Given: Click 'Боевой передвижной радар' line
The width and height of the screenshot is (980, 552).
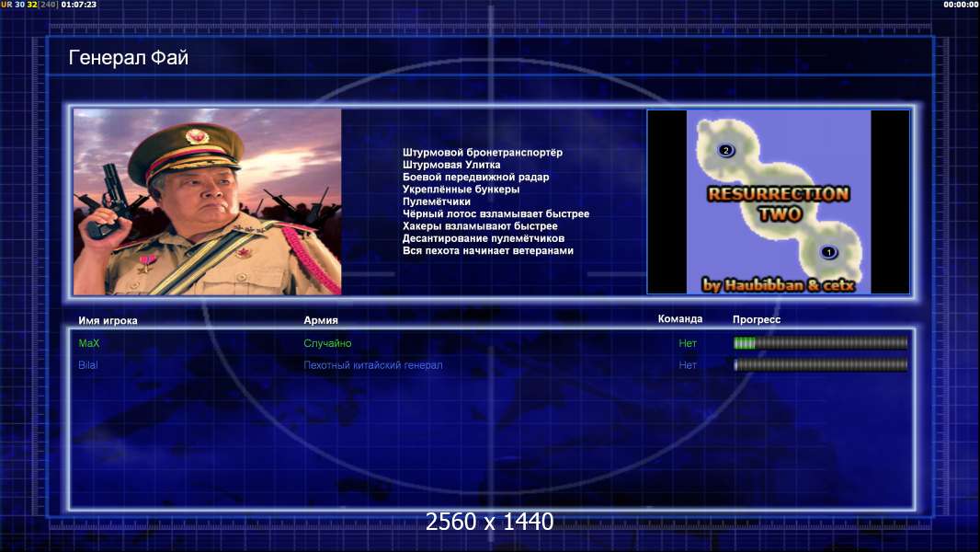Looking at the screenshot, I should pyautogui.click(x=475, y=177).
